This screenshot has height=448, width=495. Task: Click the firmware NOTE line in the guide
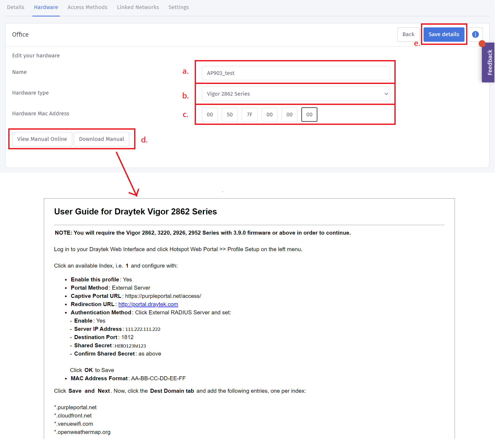coord(203,233)
